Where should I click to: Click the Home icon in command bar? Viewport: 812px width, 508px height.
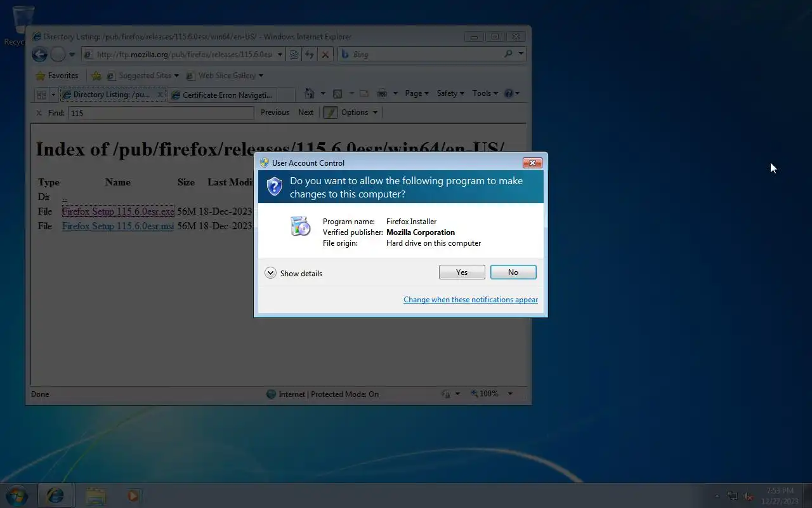click(310, 94)
